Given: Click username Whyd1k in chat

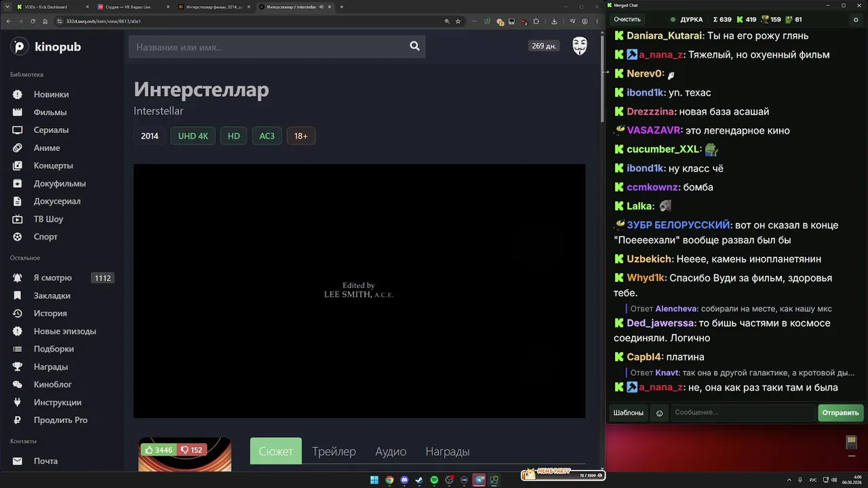Looking at the screenshot, I should (x=646, y=278).
